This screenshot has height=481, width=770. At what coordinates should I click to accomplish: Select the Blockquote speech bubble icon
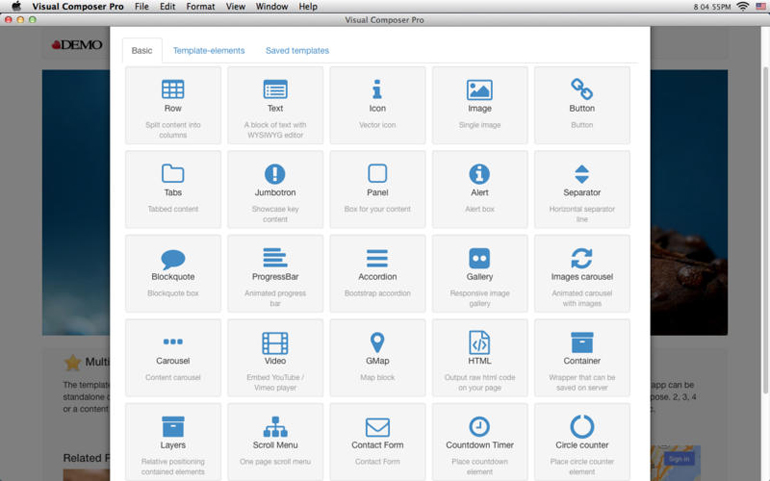pos(173,259)
